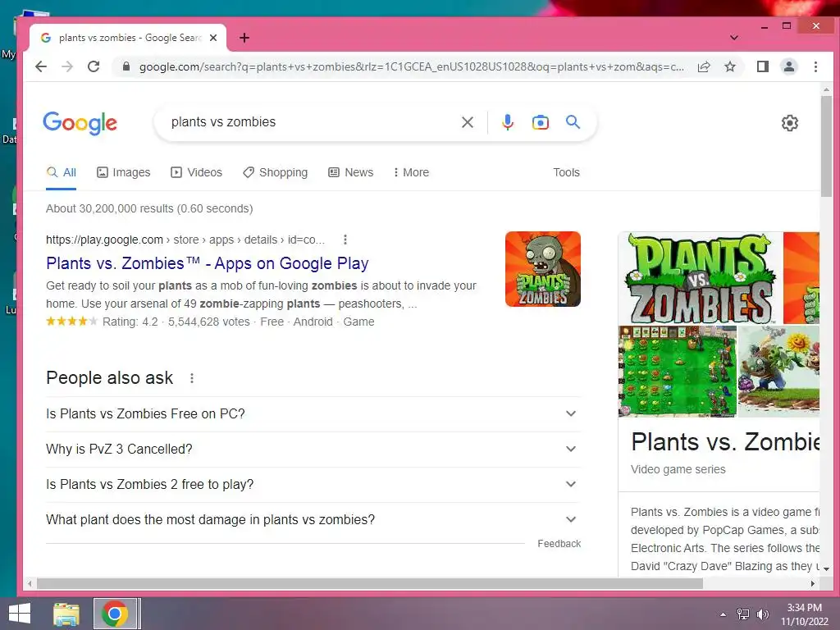Screen dimensions: 840x630
Task: Click the volume speaker tray icon
Action: tap(762, 614)
